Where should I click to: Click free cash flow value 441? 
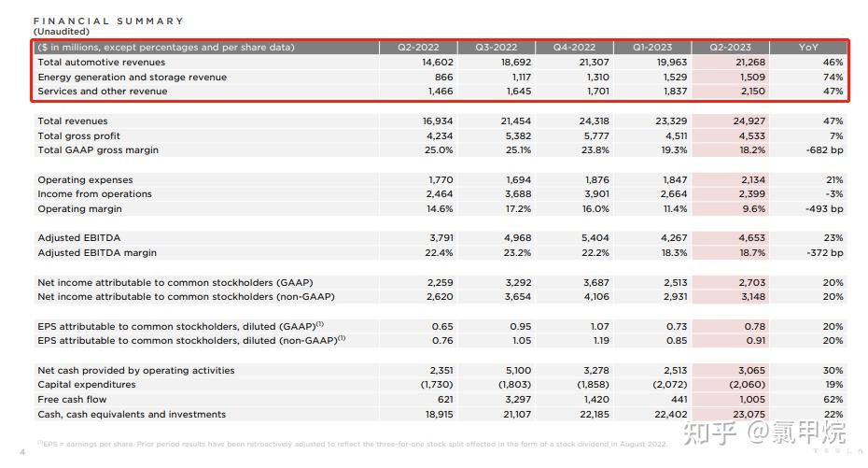679,400
